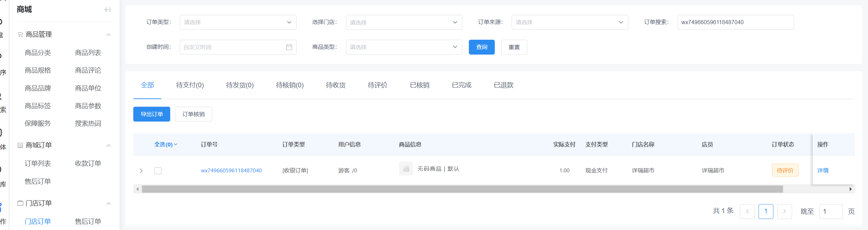The image size is (868, 230).
Task: Go to next page in pagination
Action: (784, 211)
